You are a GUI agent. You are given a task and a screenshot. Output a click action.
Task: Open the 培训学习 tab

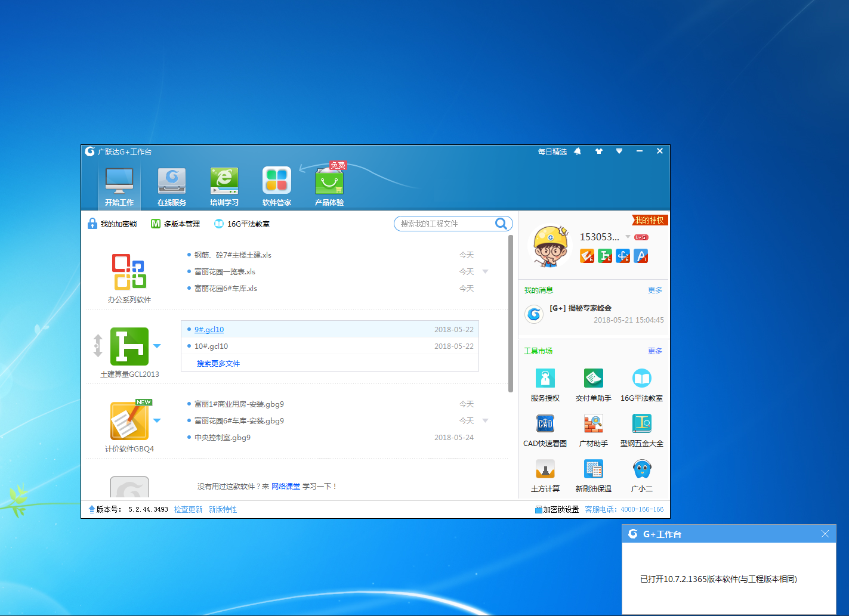pos(224,187)
